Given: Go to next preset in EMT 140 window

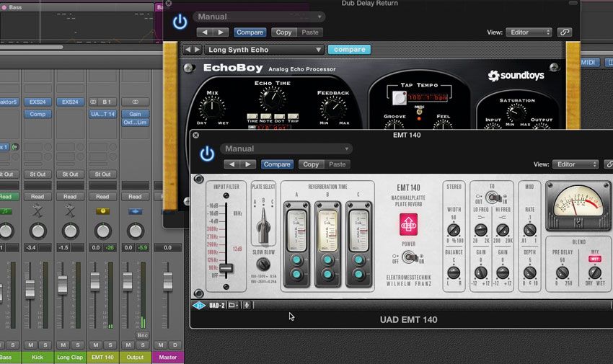Looking at the screenshot, I should click(x=248, y=164).
